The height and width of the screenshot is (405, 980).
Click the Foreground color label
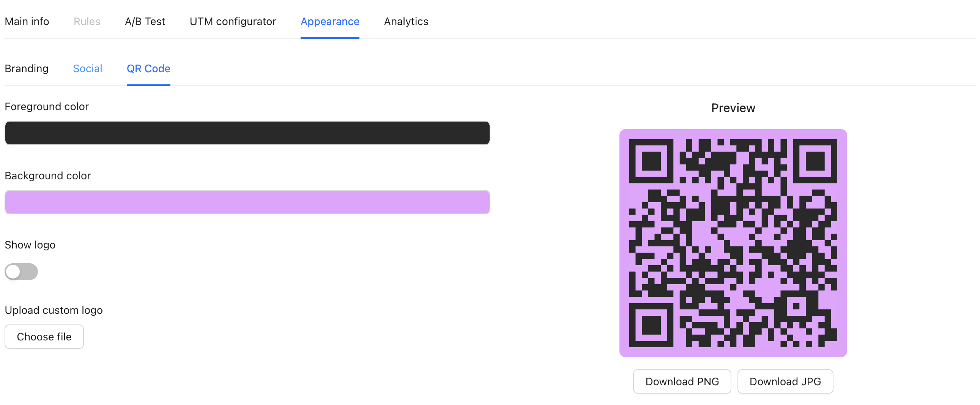[46, 107]
